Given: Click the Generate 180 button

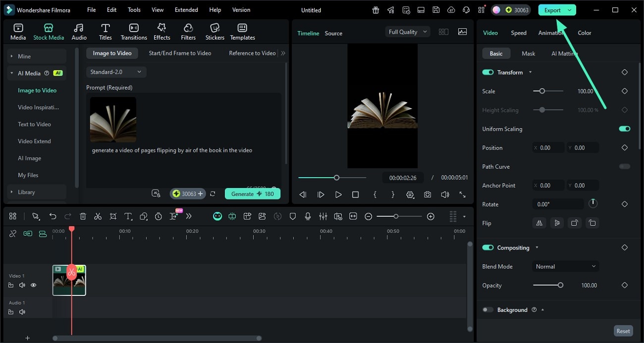Looking at the screenshot, I should 253,194.
